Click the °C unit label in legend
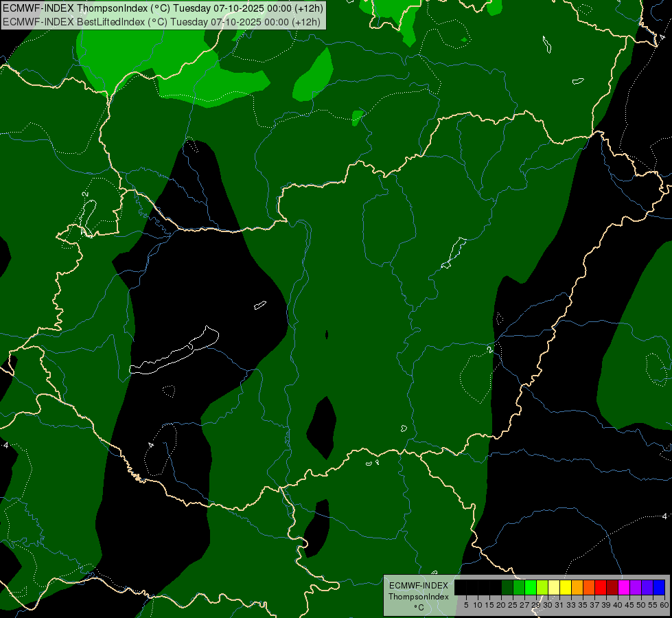 419,608
